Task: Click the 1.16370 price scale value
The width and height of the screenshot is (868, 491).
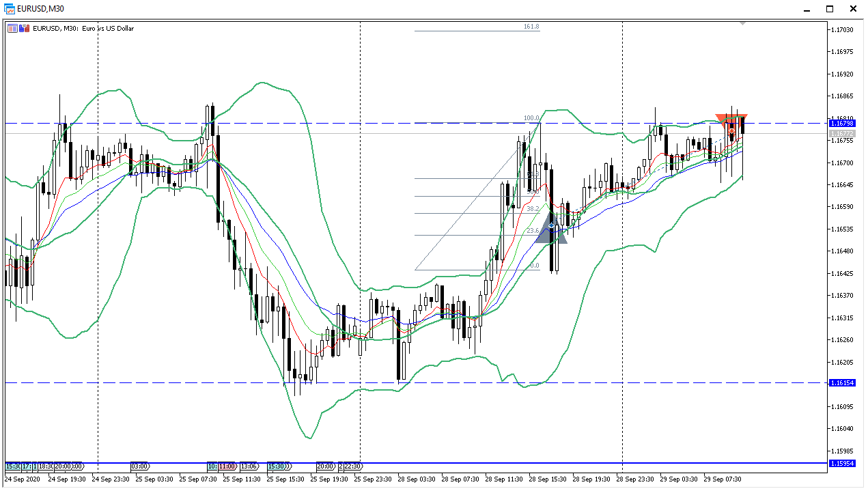Action: (x=842, y=296)
